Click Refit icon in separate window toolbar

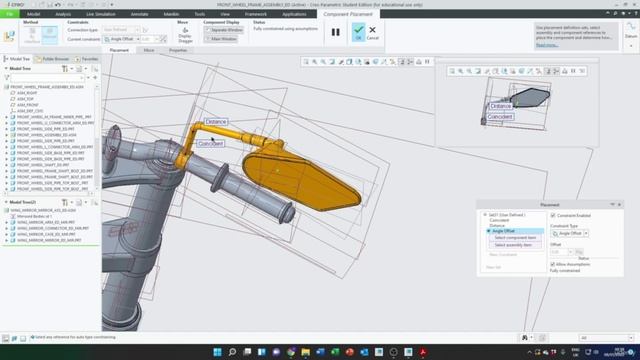point(452,71)
